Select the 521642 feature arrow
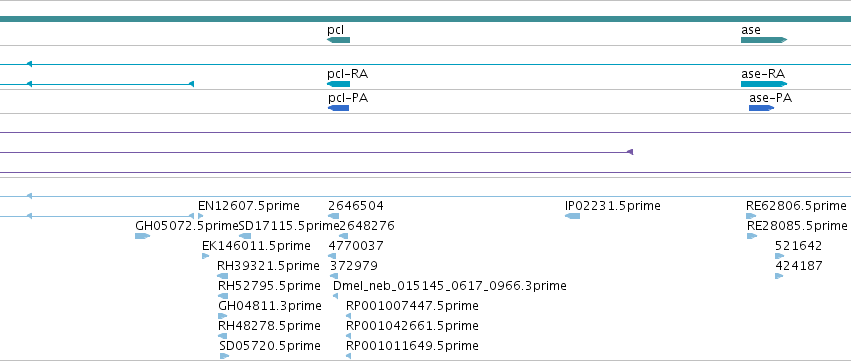 click(x=779, y=256)
